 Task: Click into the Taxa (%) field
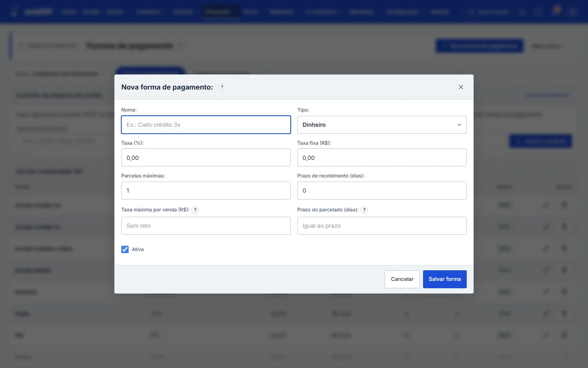pyautogui.click(x=206, y=157)
